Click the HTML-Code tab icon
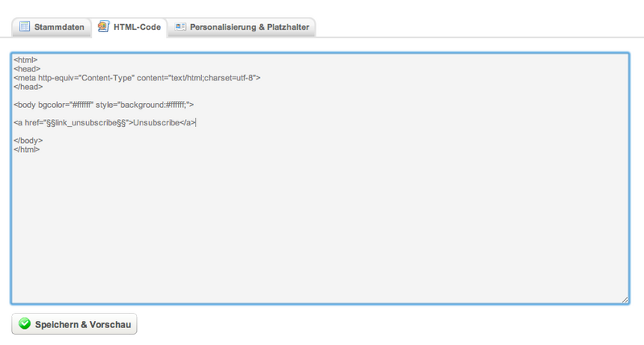This screenshot has height=345, width=644. coord(104,27)
